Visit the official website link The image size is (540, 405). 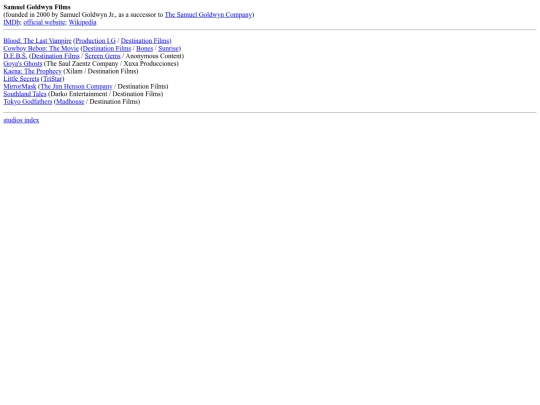coord(44,22)
